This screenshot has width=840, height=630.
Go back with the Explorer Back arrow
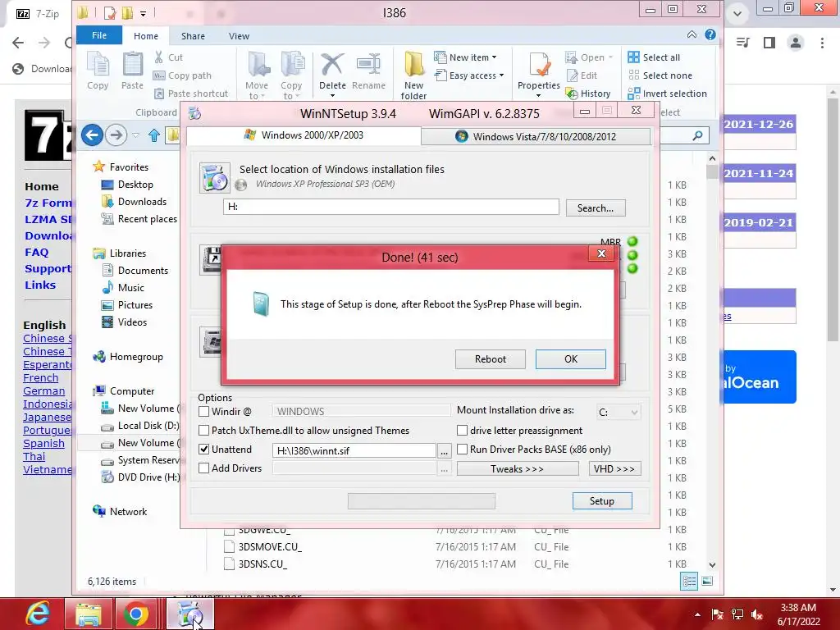(92, 135)
